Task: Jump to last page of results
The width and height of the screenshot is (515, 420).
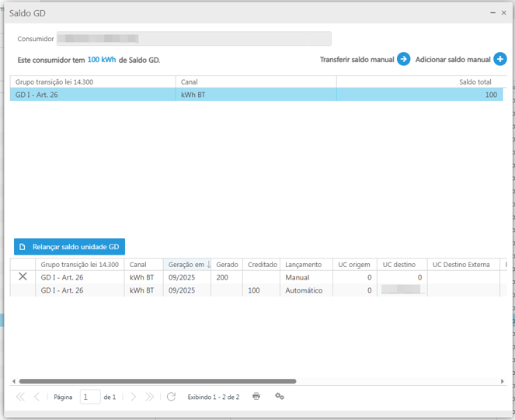Action: (x=150, y=397)
